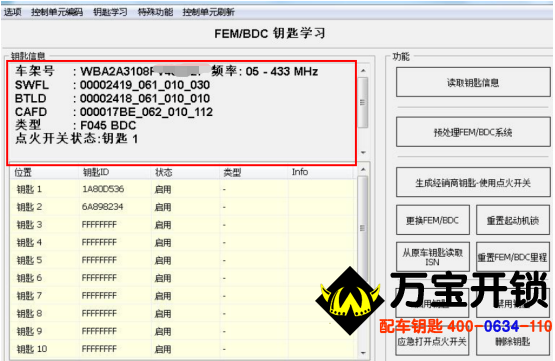Click the 频率 05 - 433 MHz text

pos(265,71)
